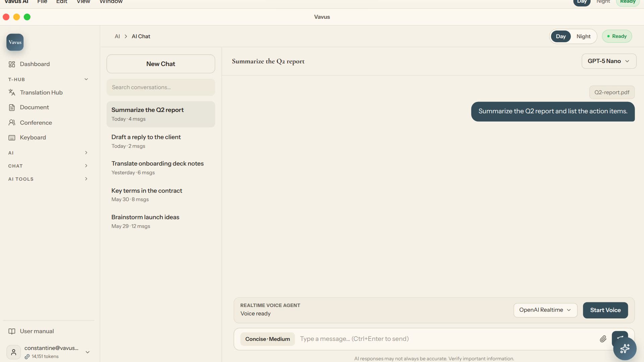Click the AI breadcrumb link

(117, 36)
